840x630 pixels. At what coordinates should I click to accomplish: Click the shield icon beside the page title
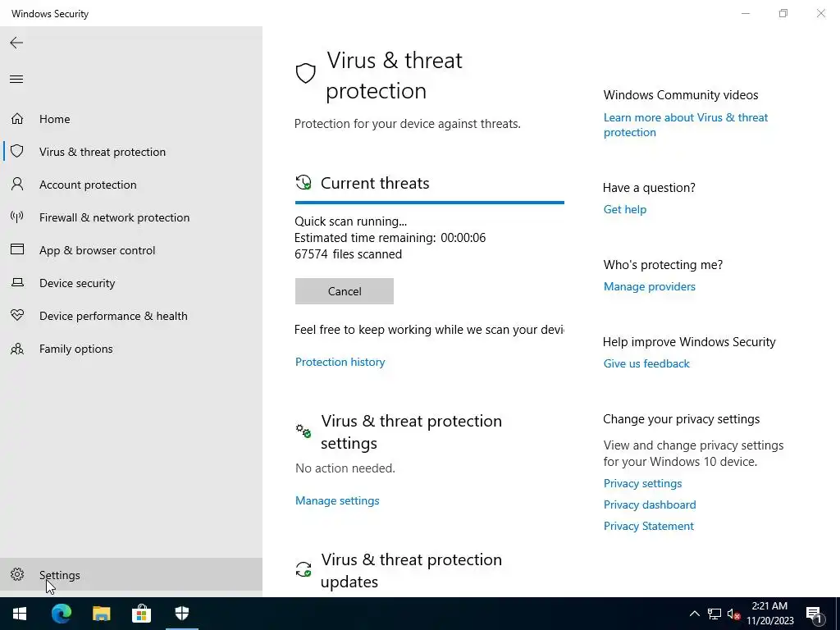pyautogui.click(x=305, y=73)
